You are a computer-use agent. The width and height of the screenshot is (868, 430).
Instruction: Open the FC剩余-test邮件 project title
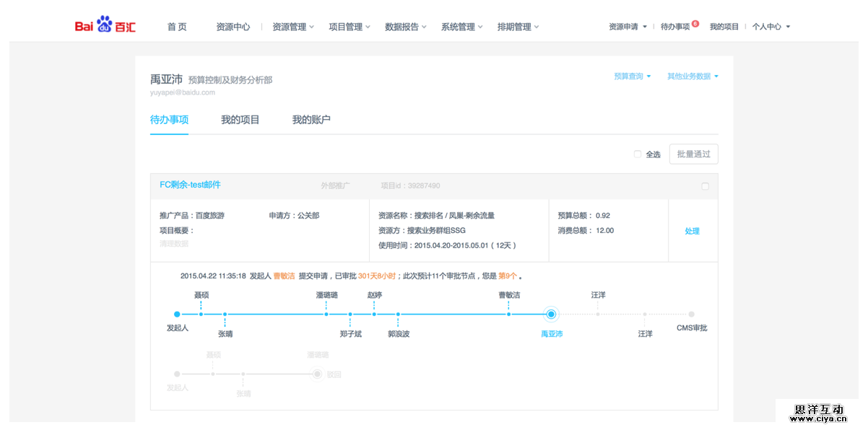coord(190,185)
